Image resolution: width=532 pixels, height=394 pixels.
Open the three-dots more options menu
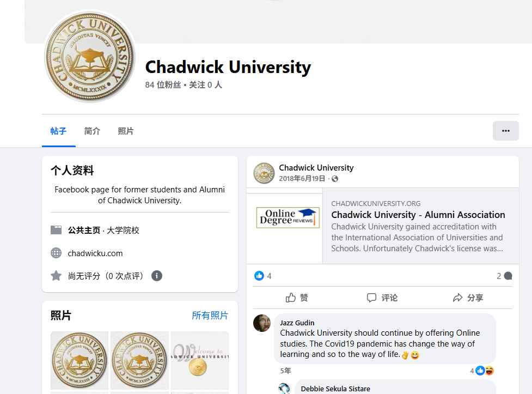pos(505,131)
